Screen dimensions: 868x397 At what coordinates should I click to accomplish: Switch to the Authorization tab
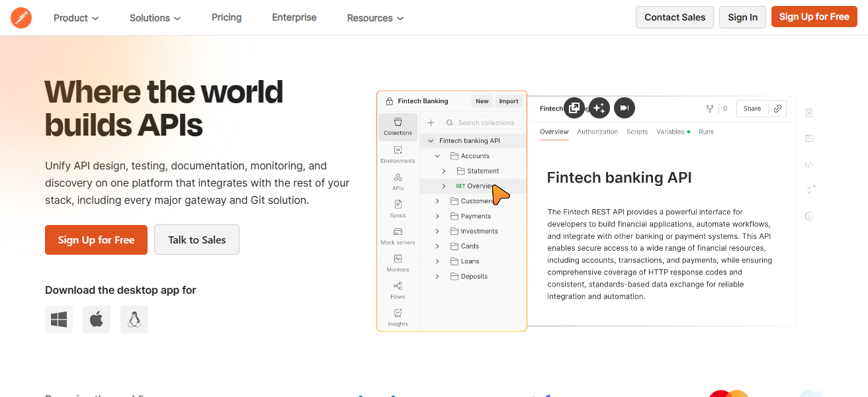tap(597, 132)
